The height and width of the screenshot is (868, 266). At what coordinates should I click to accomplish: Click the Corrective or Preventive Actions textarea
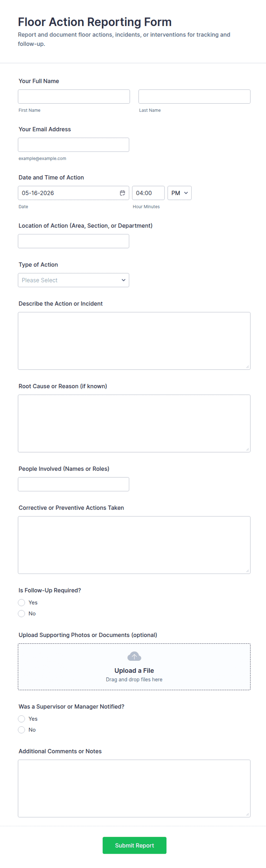click(x=134, y=545)
